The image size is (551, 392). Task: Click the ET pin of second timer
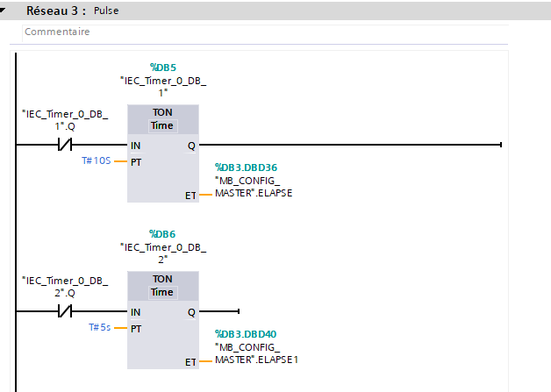tap(190, 361)
